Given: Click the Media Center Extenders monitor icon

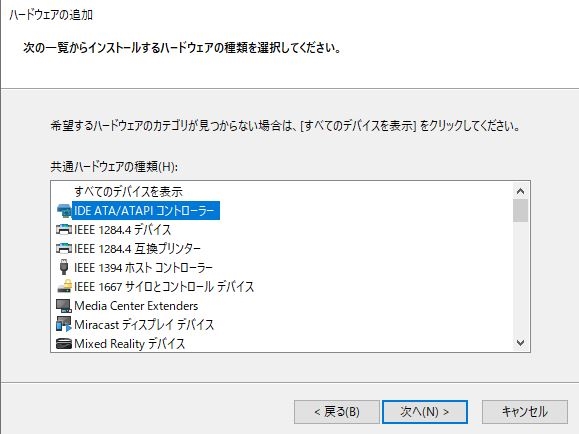Looking at the screenshot, I should (64, 305).
